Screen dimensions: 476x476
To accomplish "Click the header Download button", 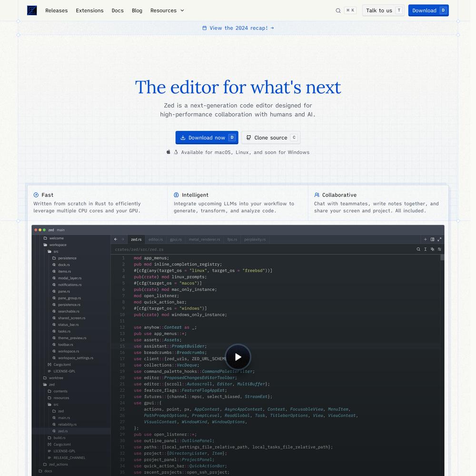I will (x=428, y=10).
